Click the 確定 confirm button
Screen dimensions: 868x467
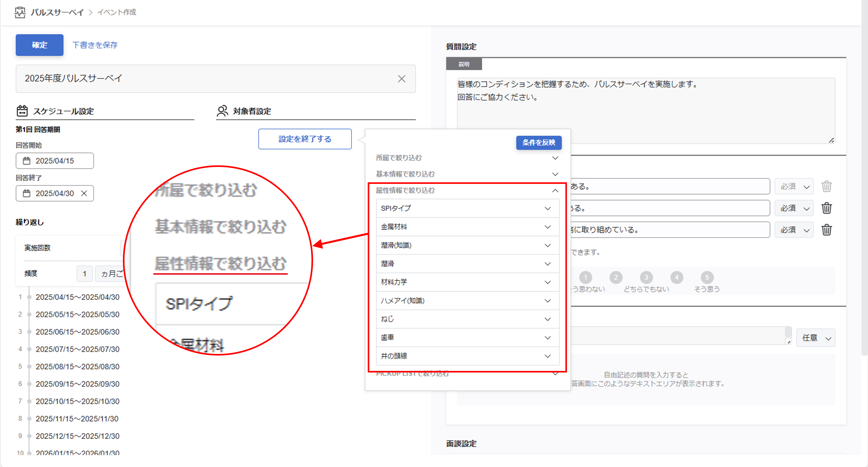[39, 45]
